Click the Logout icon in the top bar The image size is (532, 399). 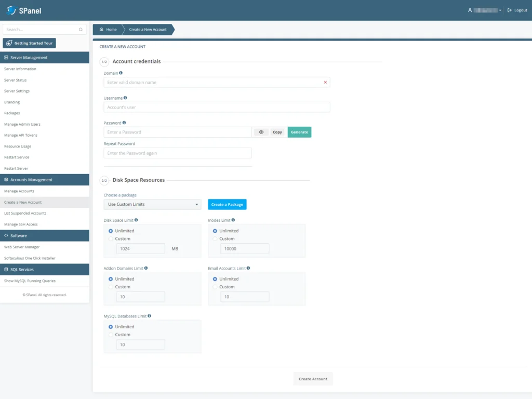pyautogui.click(x=510, y=10)
